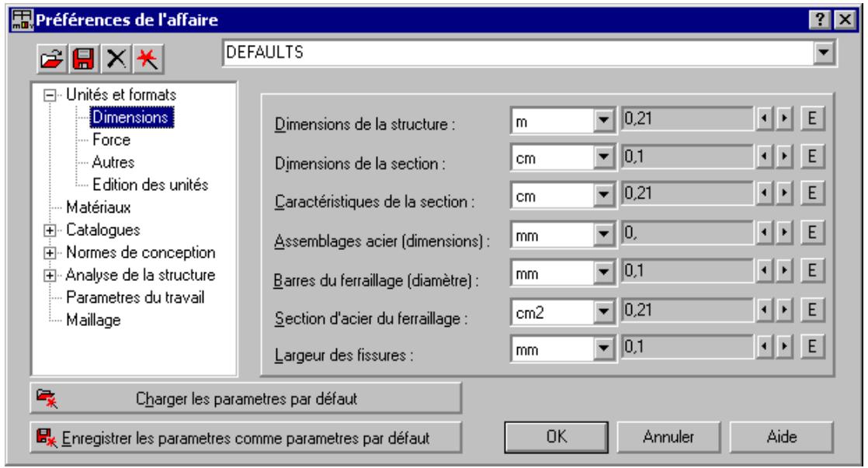This screenshot has width=868, height=468.
Task: Open unit dropdown for Section d'acier du ferraillage
Action: [x=603, y=312]
